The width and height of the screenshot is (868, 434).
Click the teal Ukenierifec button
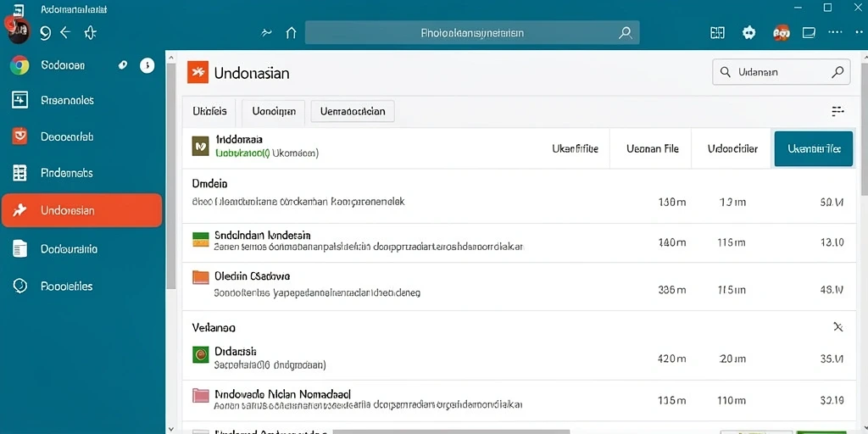813,148
